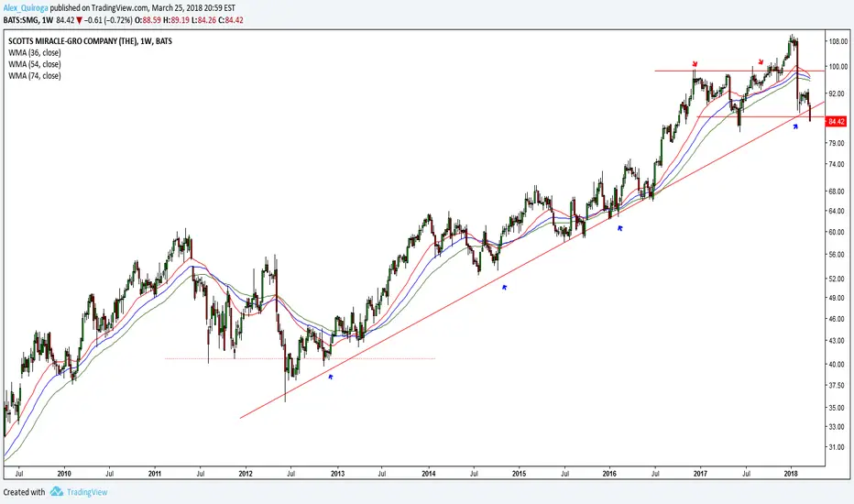This screenshot has width=854, height=504.
Task: Click the 100.00 price axis label
Action: (x=838, y=67)
